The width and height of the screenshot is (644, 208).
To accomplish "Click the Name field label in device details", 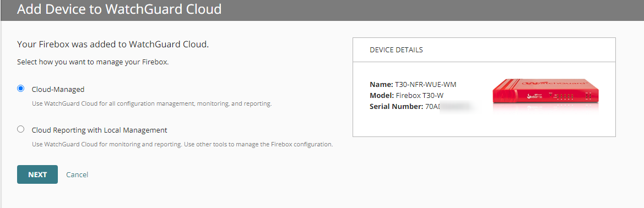I will (x=382, y=85).
